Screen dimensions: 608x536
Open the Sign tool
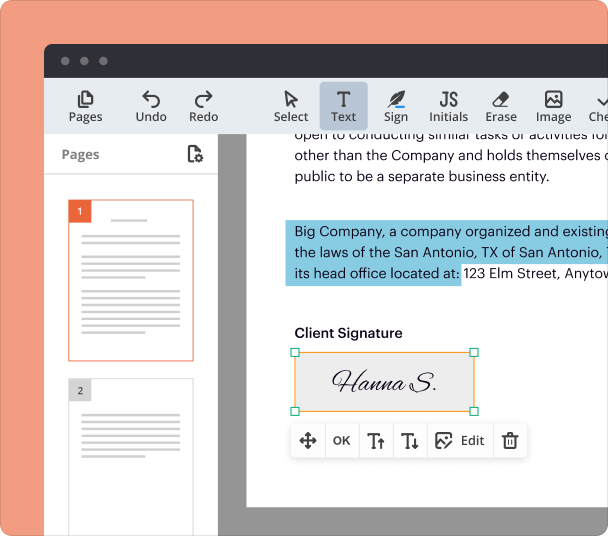tap(396, 106)
